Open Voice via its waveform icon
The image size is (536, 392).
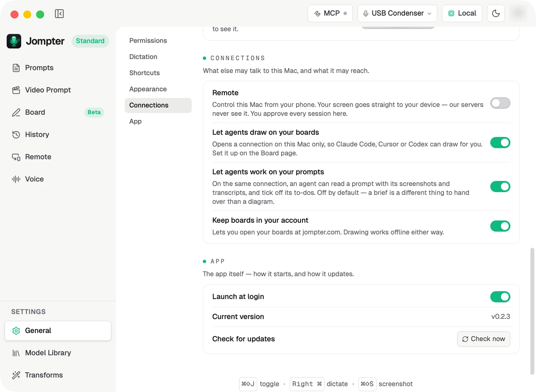click(16, 179)
